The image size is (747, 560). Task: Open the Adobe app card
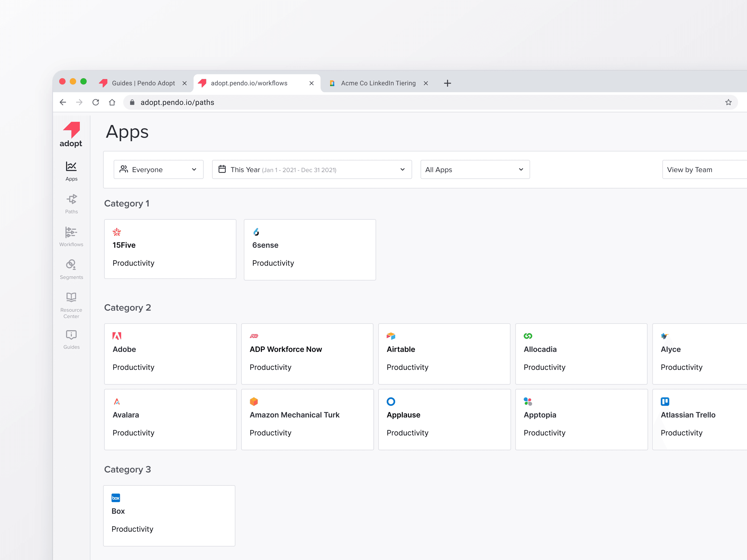click(x=171, y=354)
